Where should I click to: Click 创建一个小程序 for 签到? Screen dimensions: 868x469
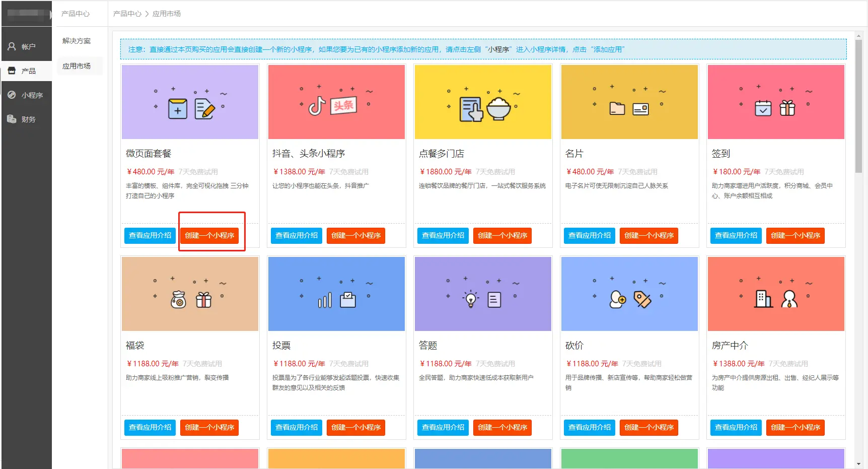[x=795, y=236]
